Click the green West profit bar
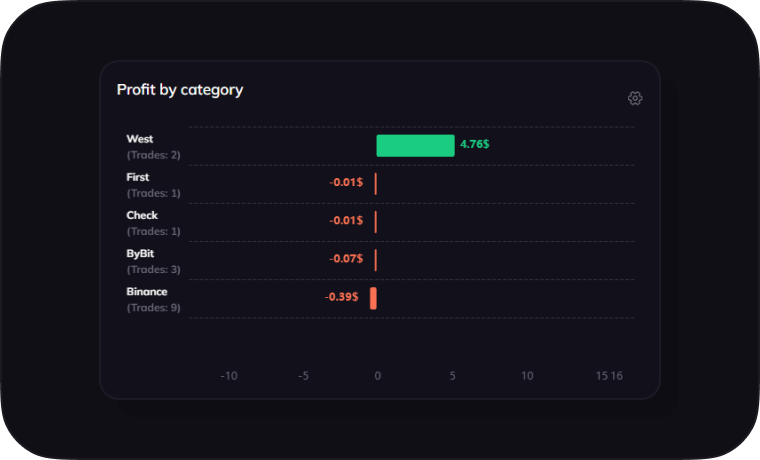The width and height of the screenshot is (760, 460). pyautogui.click(x=415, y=146)
